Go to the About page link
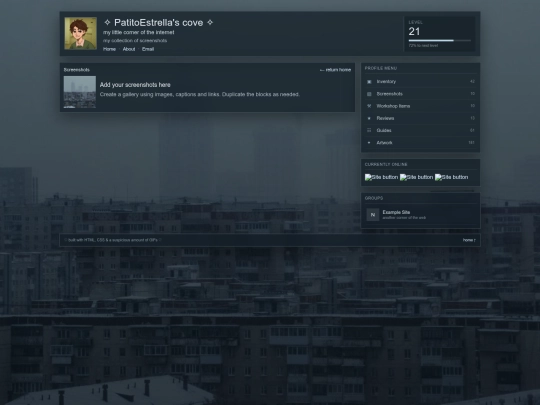Screen dimensions: 540x405 click(x=129, y=49)
